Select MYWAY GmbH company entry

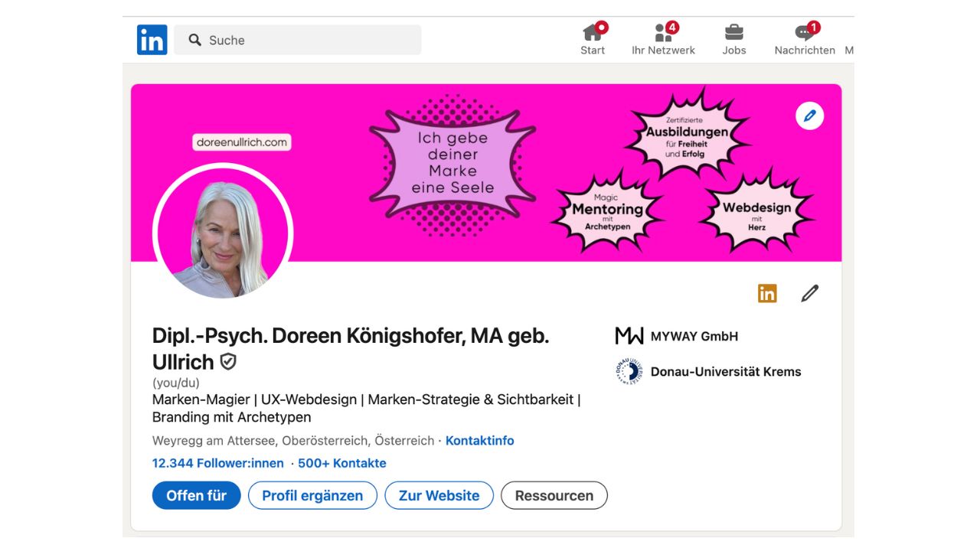coord(693,335)
